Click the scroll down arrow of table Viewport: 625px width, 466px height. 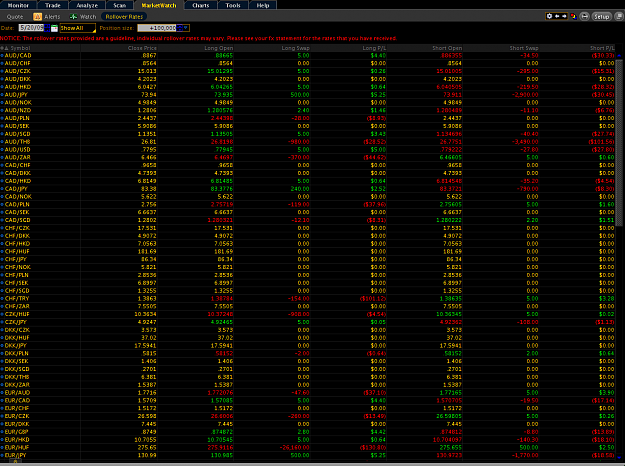click(x=619, y=457)
